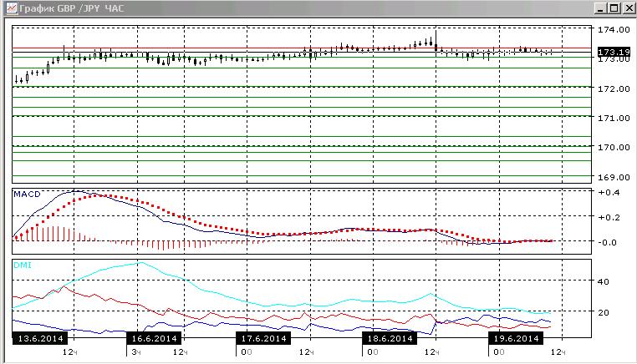Click the +0.4 MACD scale value

coord(609,193)
